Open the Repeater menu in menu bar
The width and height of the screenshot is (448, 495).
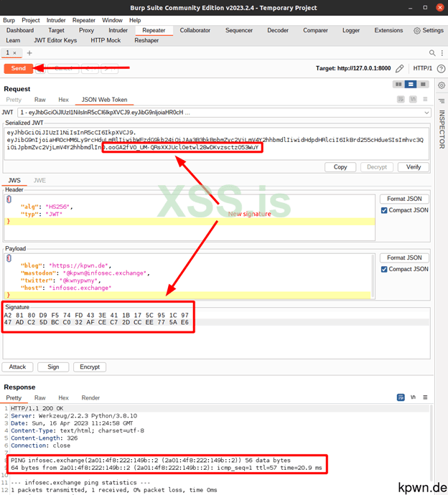pyautogui.click(x=84, y=20)
